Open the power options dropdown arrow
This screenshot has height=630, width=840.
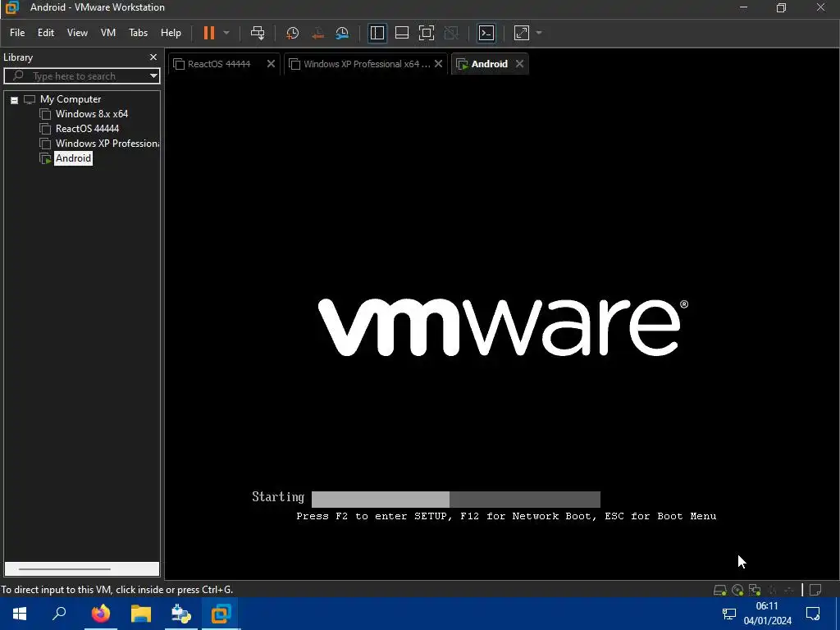pos(226,33)
